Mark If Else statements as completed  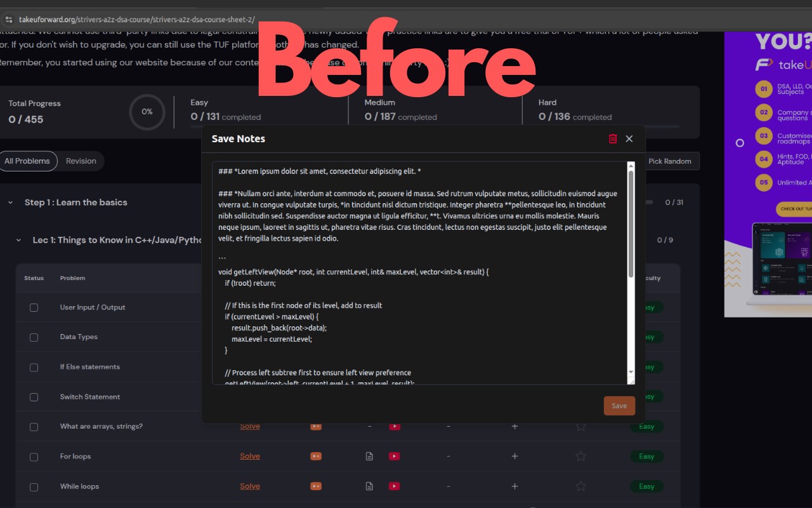pyautogui.click(x=34, y=367)
